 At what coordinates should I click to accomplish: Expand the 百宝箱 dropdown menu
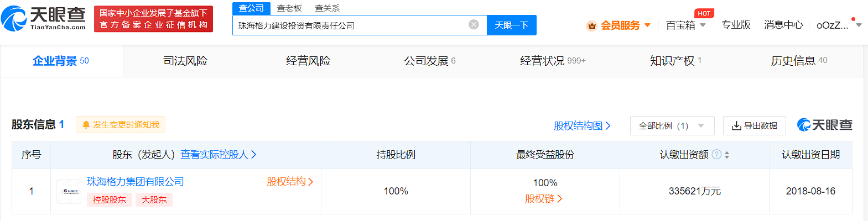click(x=686, y=25)
